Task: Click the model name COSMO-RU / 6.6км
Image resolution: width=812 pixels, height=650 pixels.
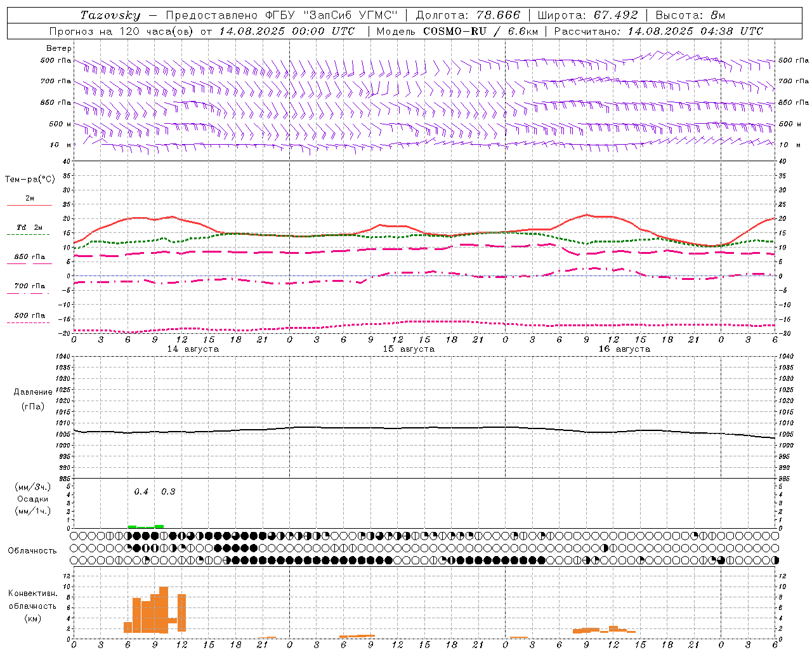Action: 480,31
